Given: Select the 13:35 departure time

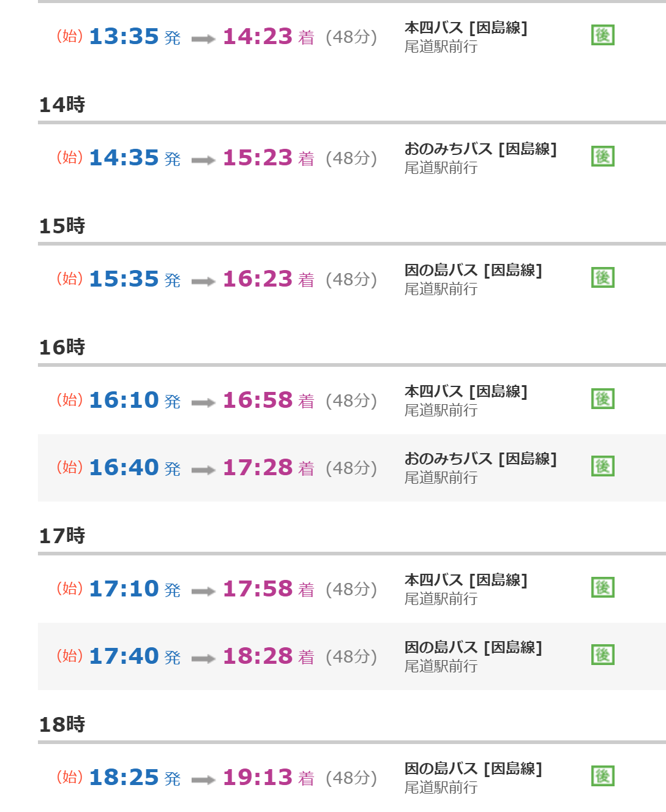Looking at the screenshot, I should pos(124,37).
